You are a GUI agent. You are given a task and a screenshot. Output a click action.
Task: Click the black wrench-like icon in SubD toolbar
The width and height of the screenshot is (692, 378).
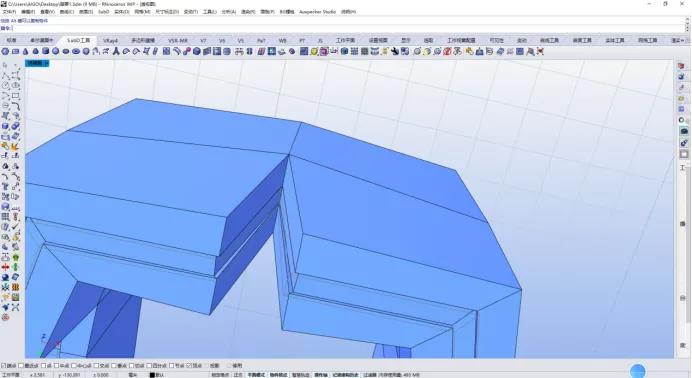[x=395, y=52]
